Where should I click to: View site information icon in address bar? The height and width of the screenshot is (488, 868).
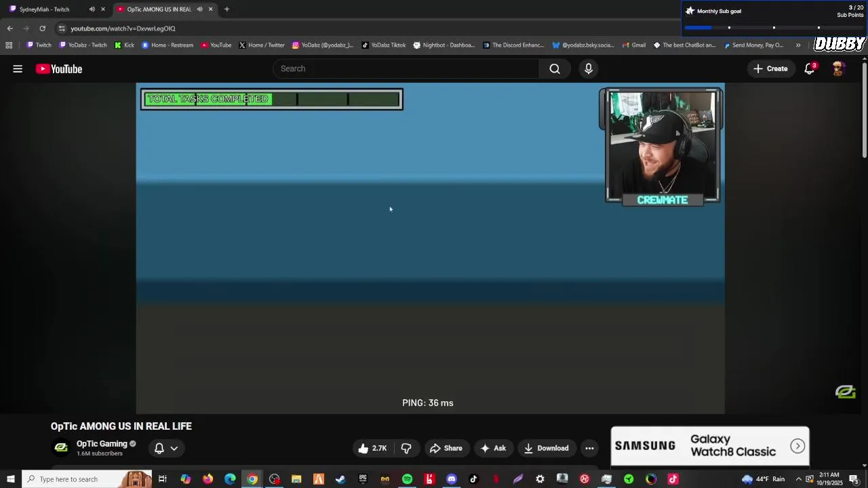click(62, 28)
